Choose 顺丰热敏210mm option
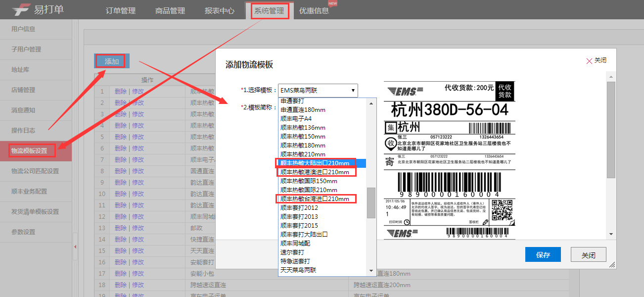This screenshot has height=297, width=644. click(322, 154)
